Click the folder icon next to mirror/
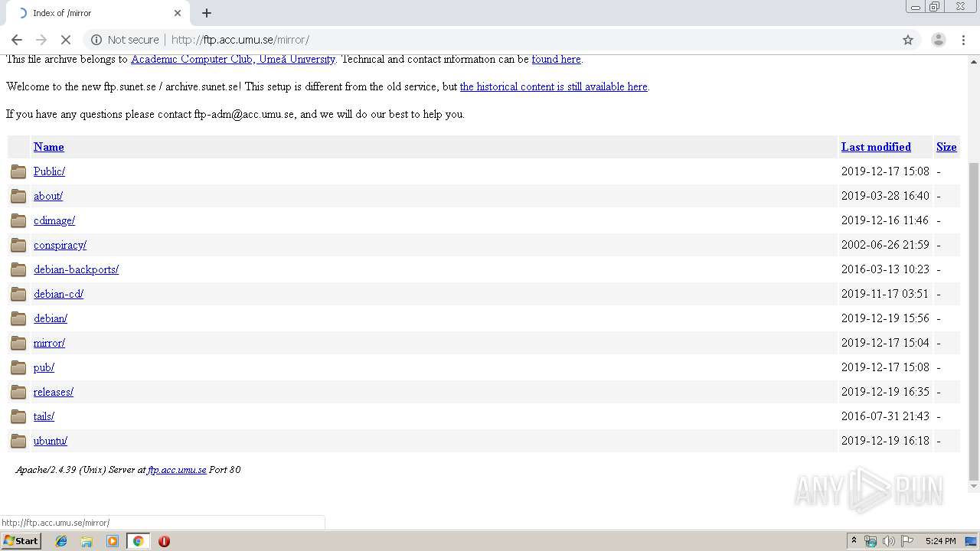980x551 pixels. 18,343
